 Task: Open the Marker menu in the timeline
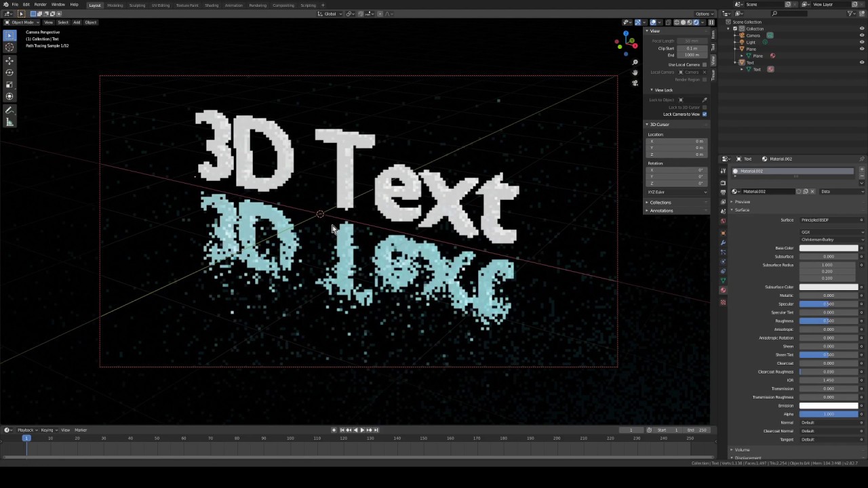pos(81,430)
